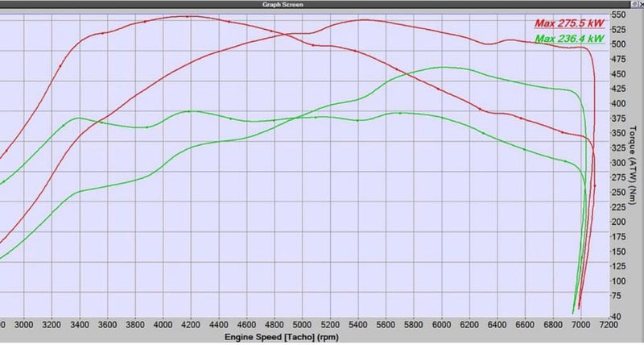Click the 6600 rpm axis label
The width and height of the screenshot is (644, 345).
[526, 324]
